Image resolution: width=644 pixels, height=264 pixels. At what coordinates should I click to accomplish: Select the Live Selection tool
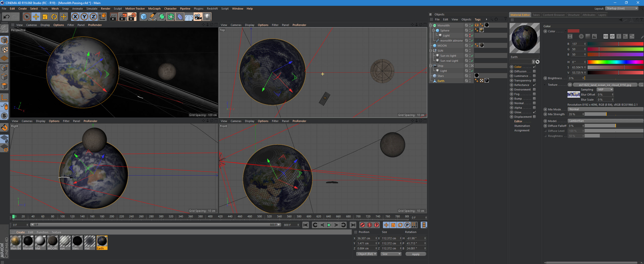27,17
